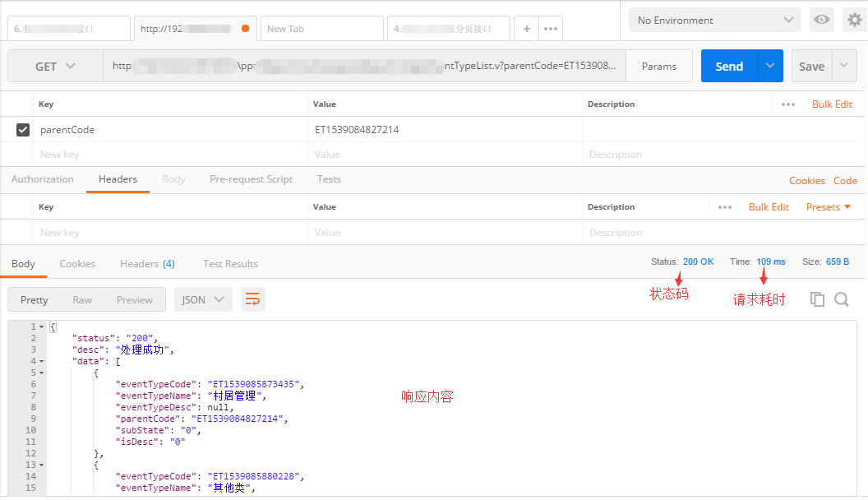Image resolution: width=868 pixels, height=500 pixels.
Task: Open headers table options ellipsis
Action: (x=725, y=207)
